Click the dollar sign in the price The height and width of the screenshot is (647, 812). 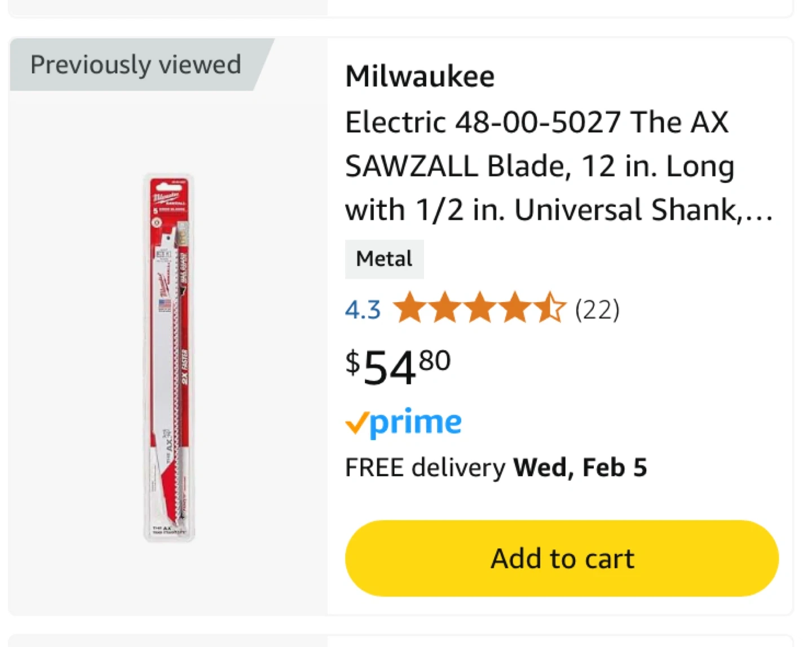click(352, 362)
